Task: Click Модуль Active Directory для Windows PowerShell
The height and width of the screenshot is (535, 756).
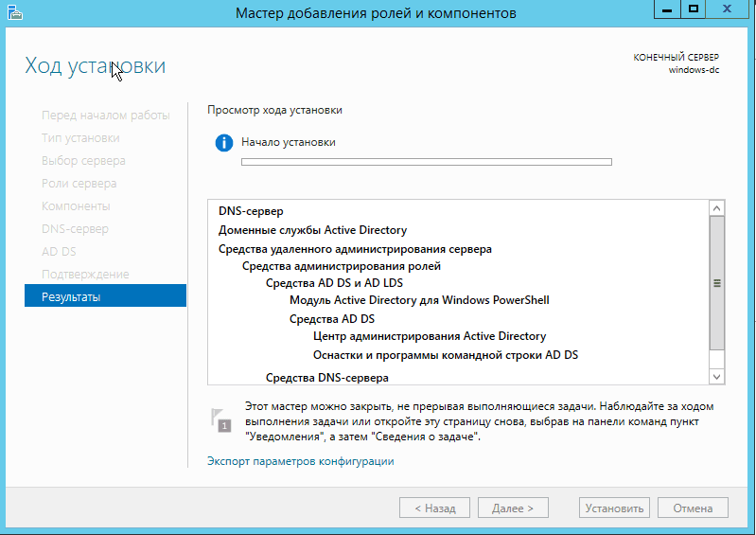Action: pyautogui.click(x=419, y=300)
